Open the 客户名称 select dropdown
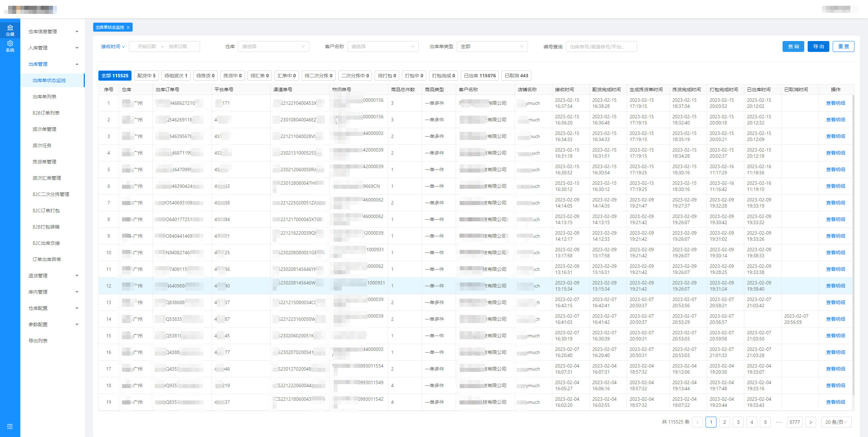Viewport: 868px width, 437px height. (383, 46)
